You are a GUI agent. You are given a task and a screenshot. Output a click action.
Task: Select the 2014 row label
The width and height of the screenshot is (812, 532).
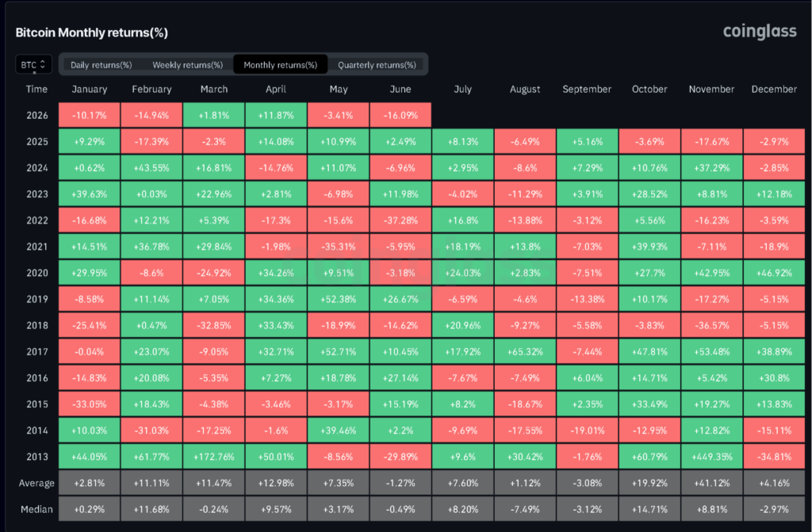(37, 431)
